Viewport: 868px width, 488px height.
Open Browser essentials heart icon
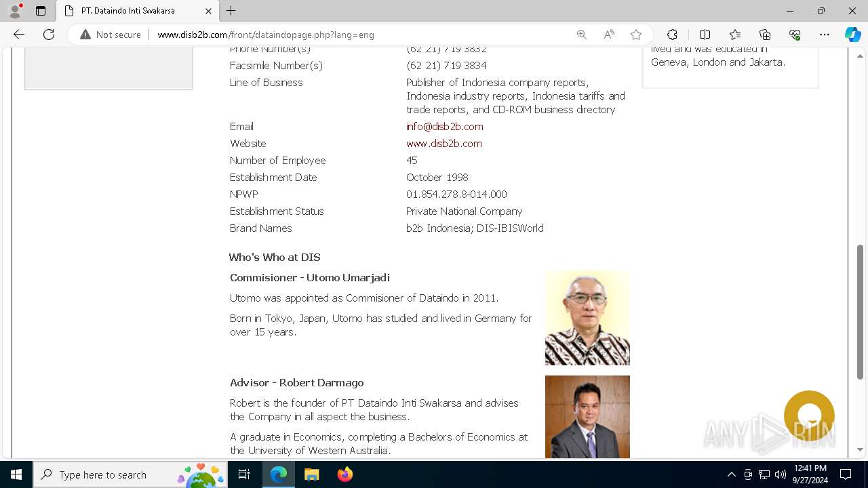(x=795, y=35)
